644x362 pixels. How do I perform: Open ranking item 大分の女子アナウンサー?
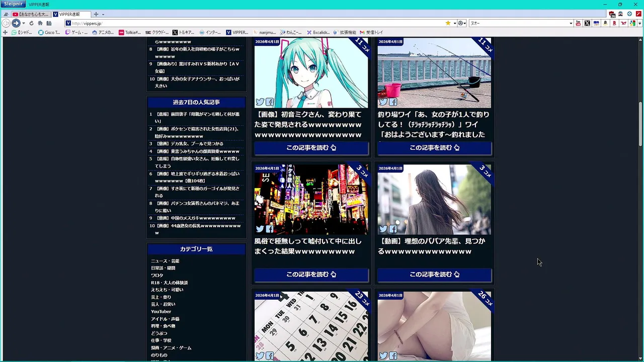click(197, 82)
